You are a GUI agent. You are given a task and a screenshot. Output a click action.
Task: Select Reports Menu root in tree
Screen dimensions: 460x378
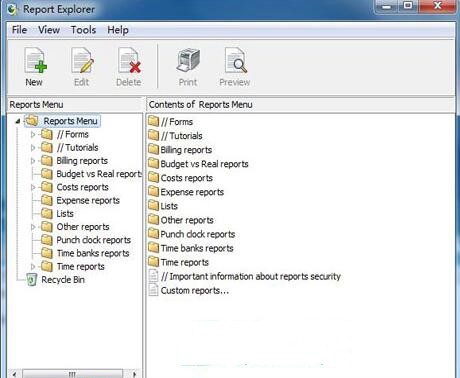coord(70,121)
